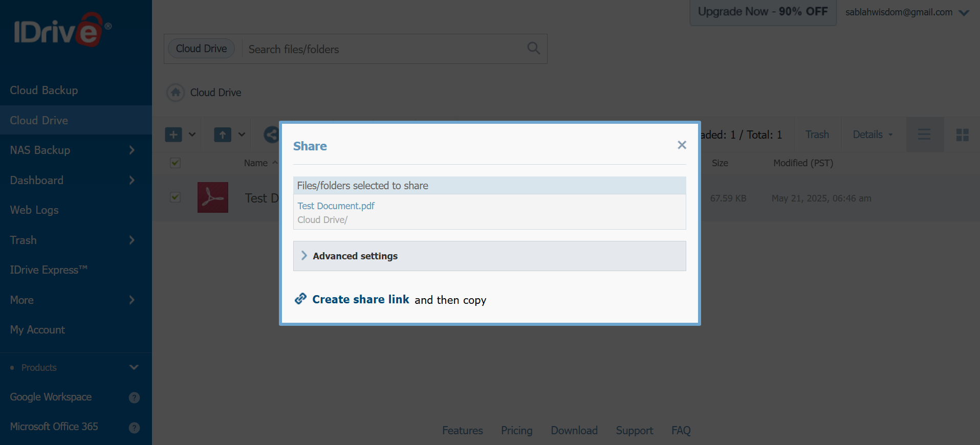Image resolution: width=980 pixels, height=445 pixels.
Task: Click the new folder plus icon
Action: tap(173, 135)
